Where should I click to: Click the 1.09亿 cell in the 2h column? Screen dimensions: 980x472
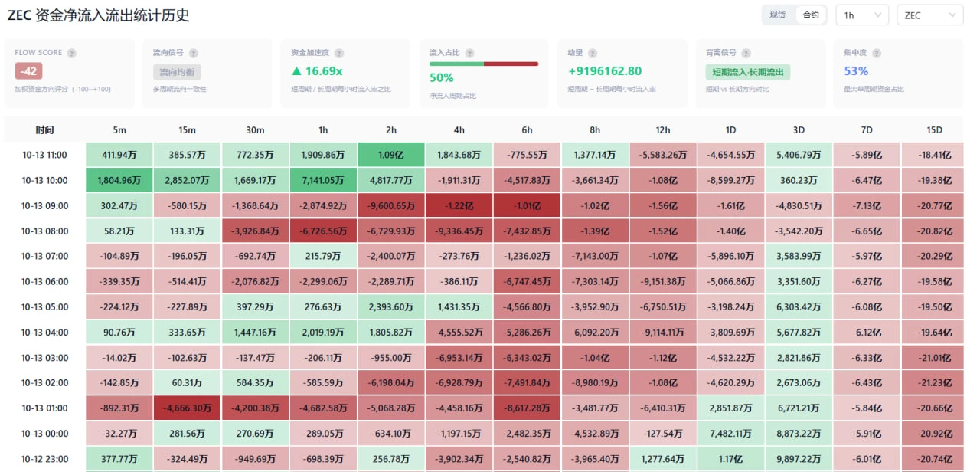[x=391, y=155]
